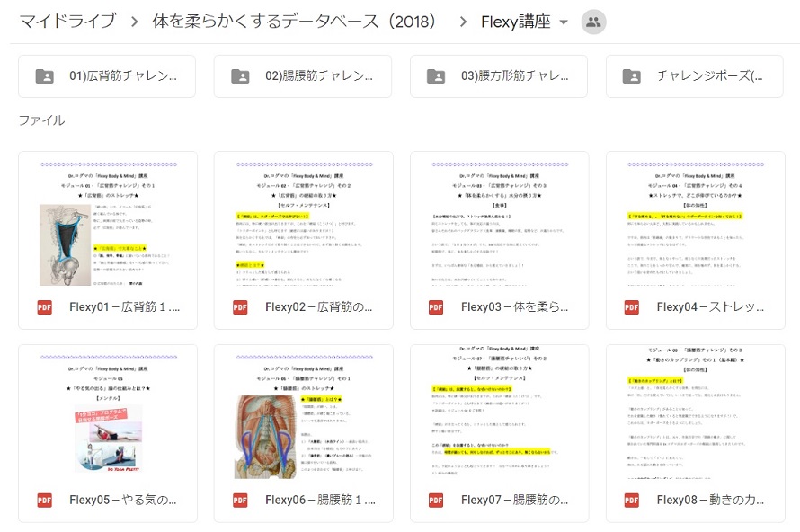Click the 01)広背筋チャレン shared-folder icon

[44, 76]
